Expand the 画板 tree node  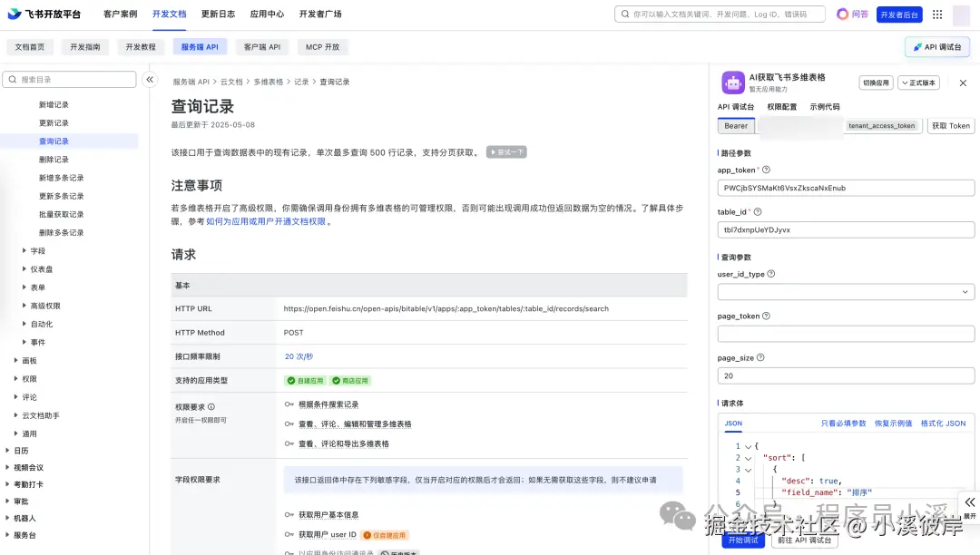[x=15, y=360]
